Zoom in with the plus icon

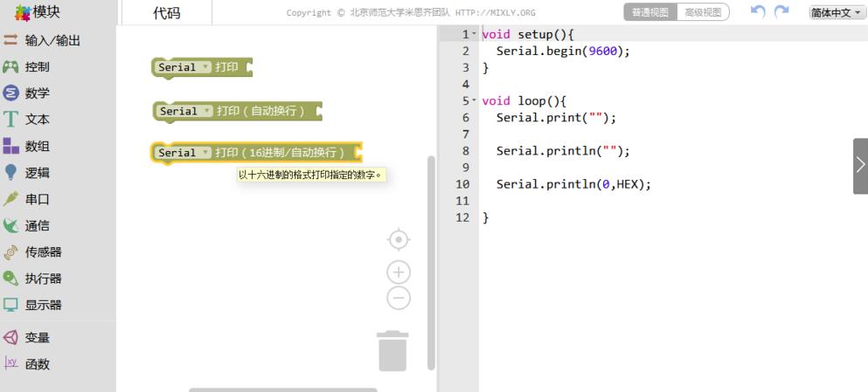(x=398, y=272)
